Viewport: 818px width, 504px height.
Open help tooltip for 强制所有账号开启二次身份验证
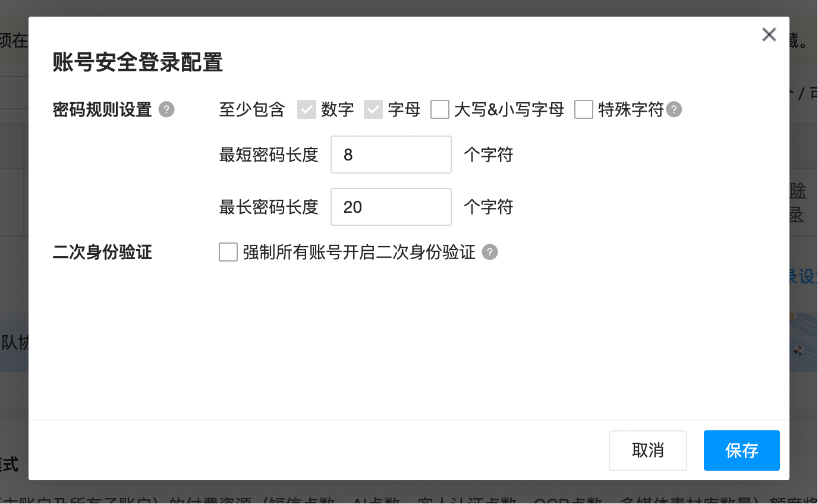pos(489,252)
